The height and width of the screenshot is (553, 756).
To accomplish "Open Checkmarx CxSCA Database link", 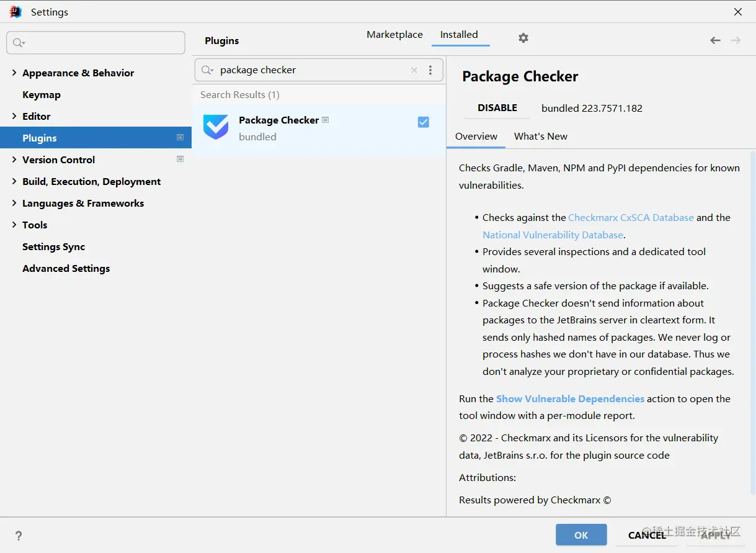I will 631,218.
